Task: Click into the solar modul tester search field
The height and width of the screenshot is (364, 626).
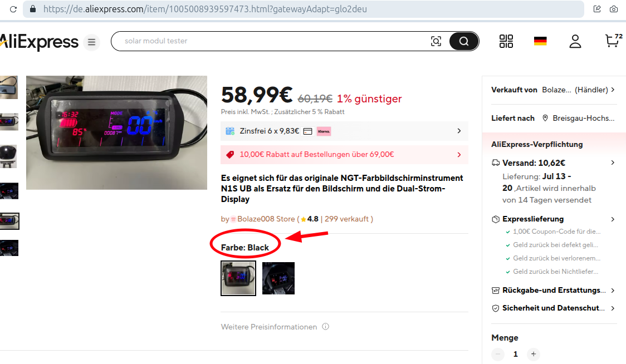Action: pyautogui.click(x=271, y=41)
